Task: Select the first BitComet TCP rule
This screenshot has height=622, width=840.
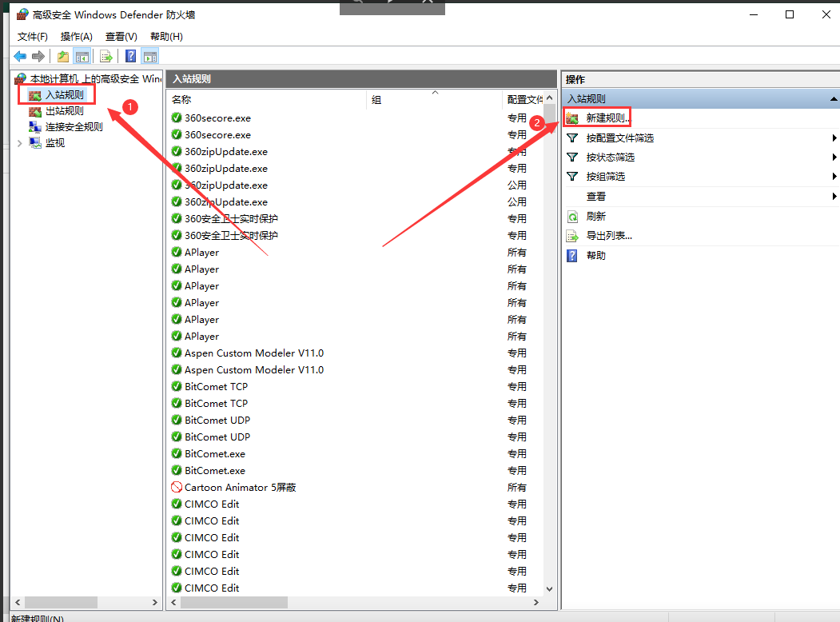Action: point(216,387)
